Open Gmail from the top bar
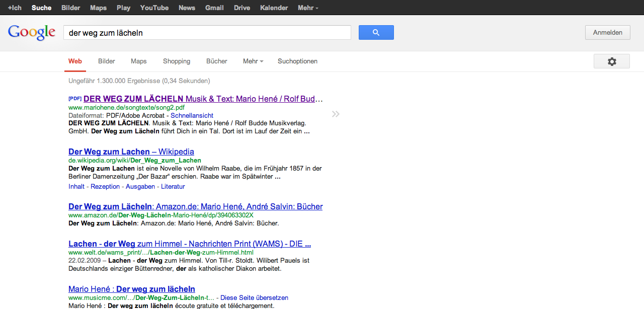 [x=214, y=8]
